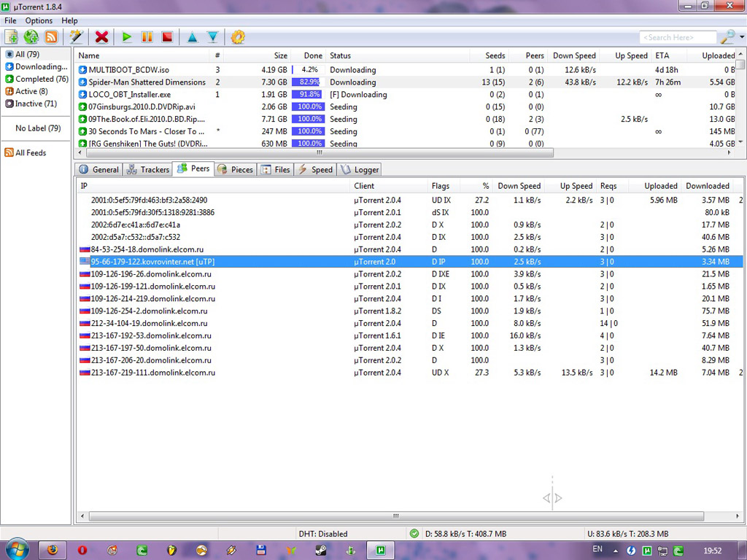Switch to the Trackers tab
The image size is (747, 560).
pos(148,169)
